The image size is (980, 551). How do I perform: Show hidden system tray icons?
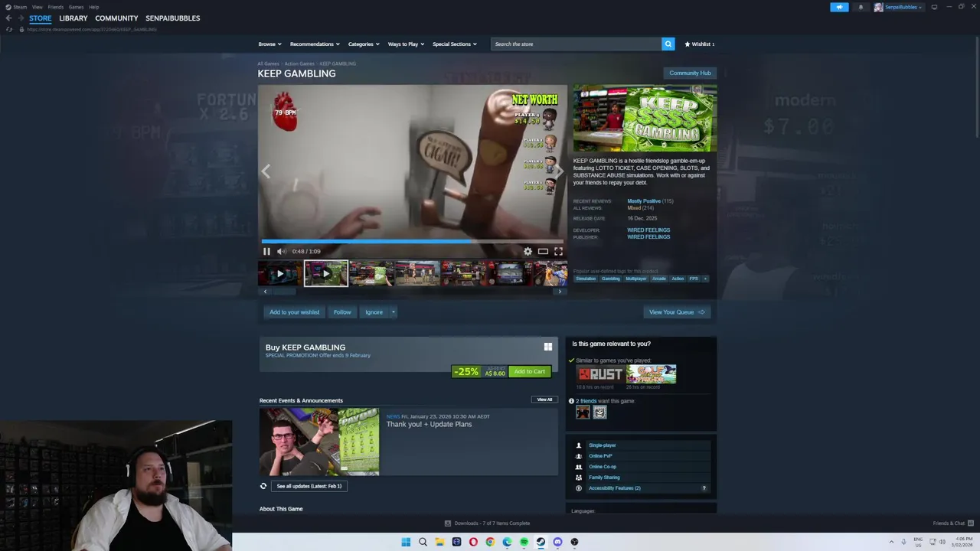(x=891, y=542)
